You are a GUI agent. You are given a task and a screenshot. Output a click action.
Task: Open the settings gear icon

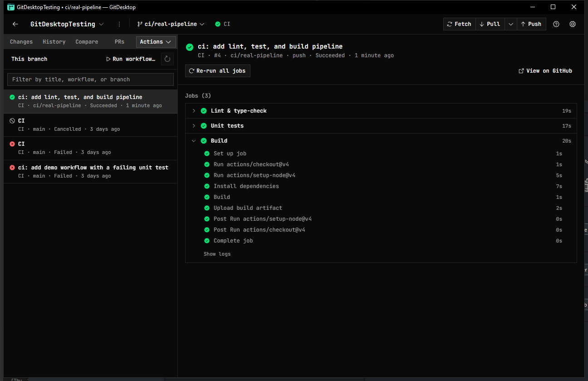[x=573, y=24]
